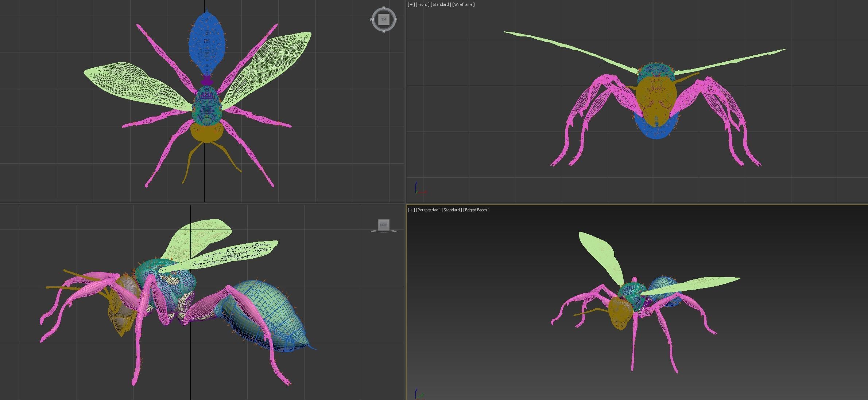Click the W compass marker on the ViewCube

(371, 20)
